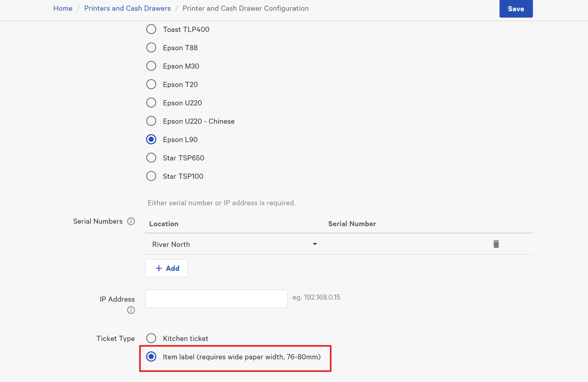This screenshot has height=382, width=588.
Task: Click the info icon beside Serial Numbers
Action: click(x=131, y=222)
